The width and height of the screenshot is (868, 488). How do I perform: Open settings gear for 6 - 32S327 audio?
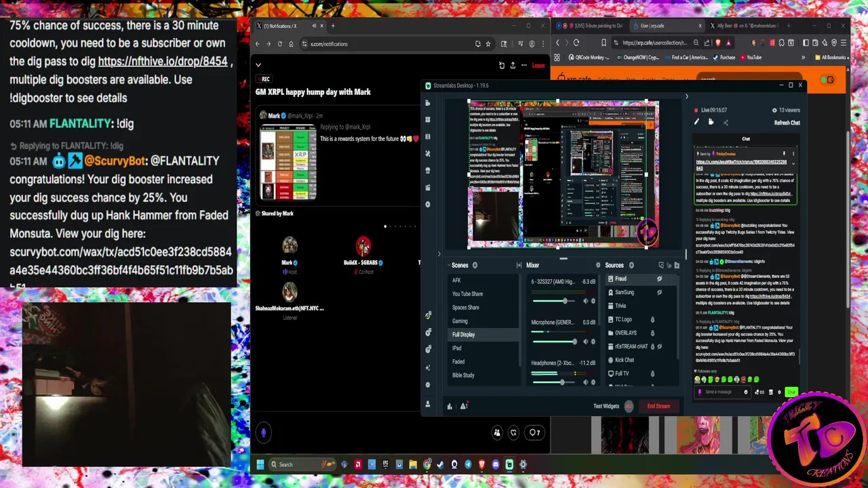(593, 301)
